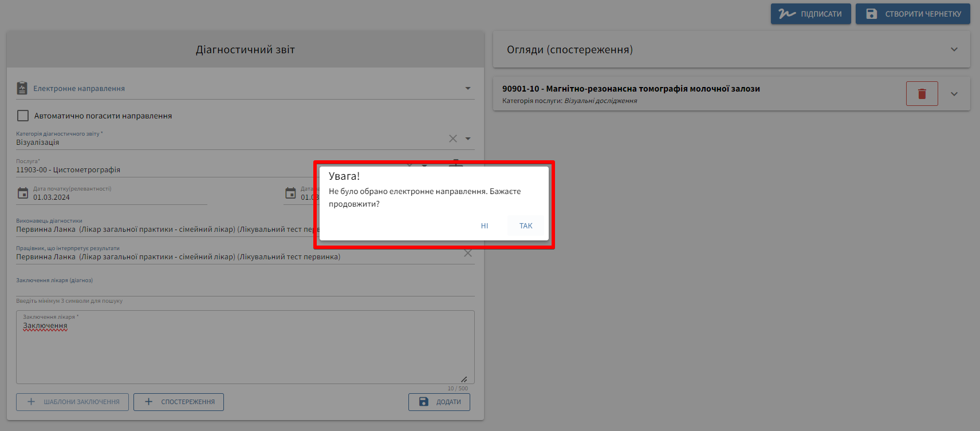Image resolution: width=980 pixels, height=431 pixels.
Task: Toggle Автоматично погасити направлення checkbox
Action: click(23, 116)
